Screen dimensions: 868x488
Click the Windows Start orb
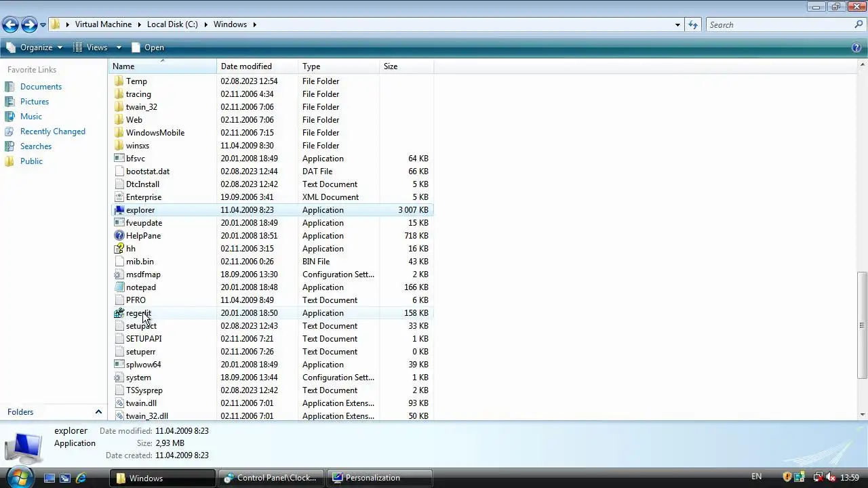18,477
